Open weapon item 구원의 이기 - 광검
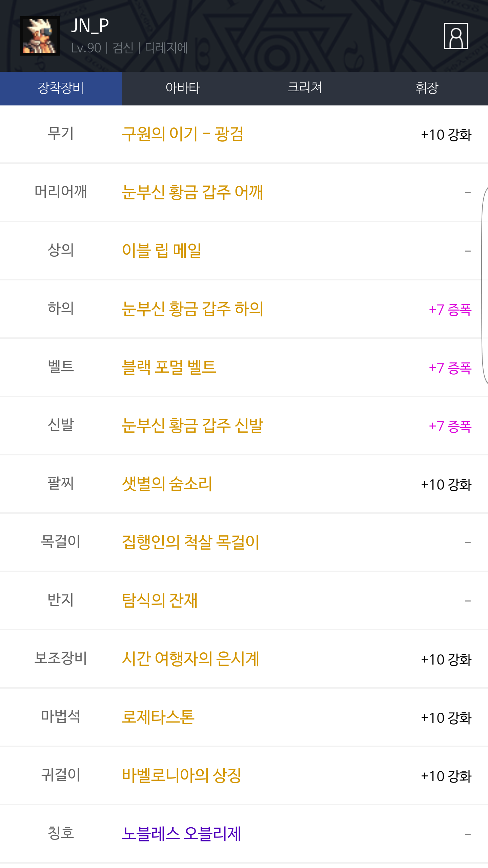 click(x=183, y=134)
